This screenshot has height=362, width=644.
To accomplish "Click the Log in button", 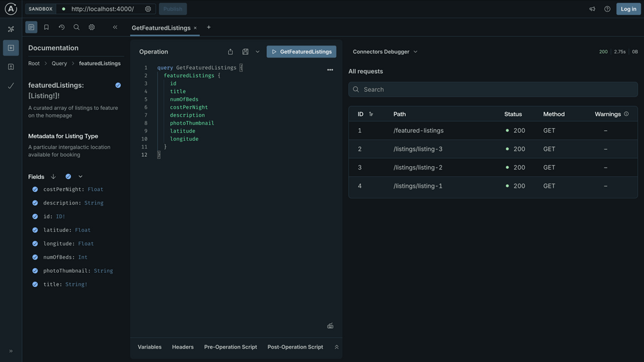I will [x=629, y=9].
